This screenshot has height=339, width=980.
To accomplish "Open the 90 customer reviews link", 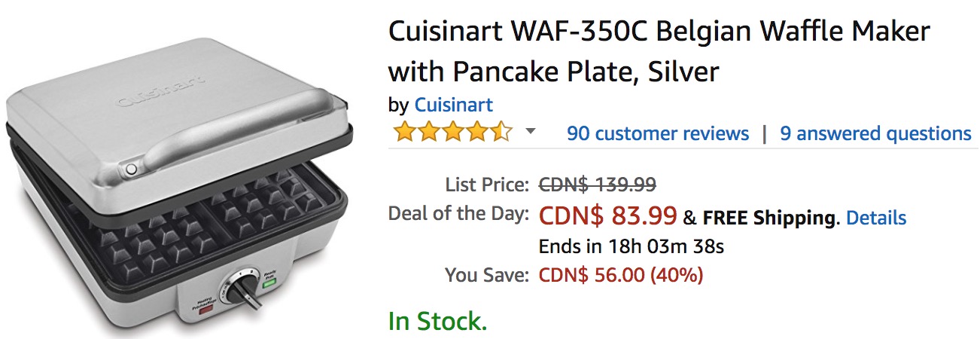I will pos(658,133).
